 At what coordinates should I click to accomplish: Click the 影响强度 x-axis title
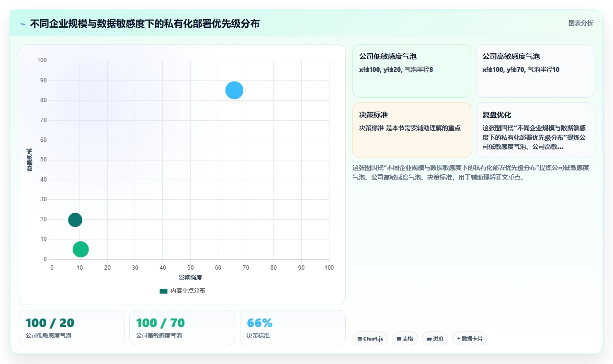pos(191,278)
